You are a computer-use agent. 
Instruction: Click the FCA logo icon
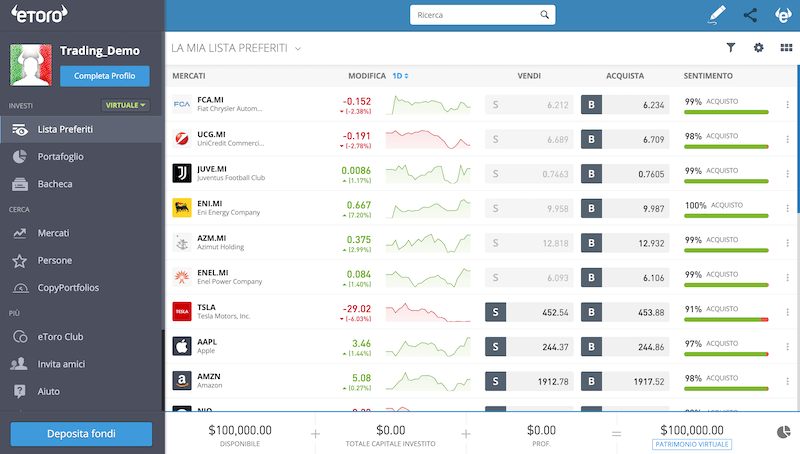coord(182,104)
